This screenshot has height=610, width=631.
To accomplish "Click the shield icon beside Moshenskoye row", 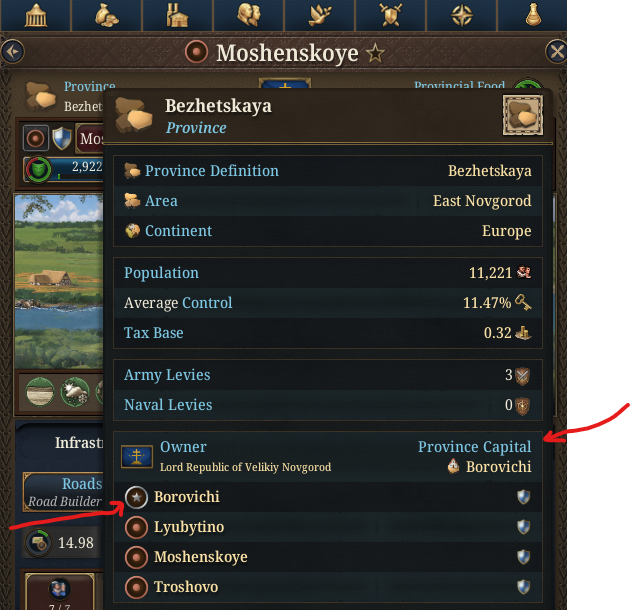I will (x=523, y=557).
